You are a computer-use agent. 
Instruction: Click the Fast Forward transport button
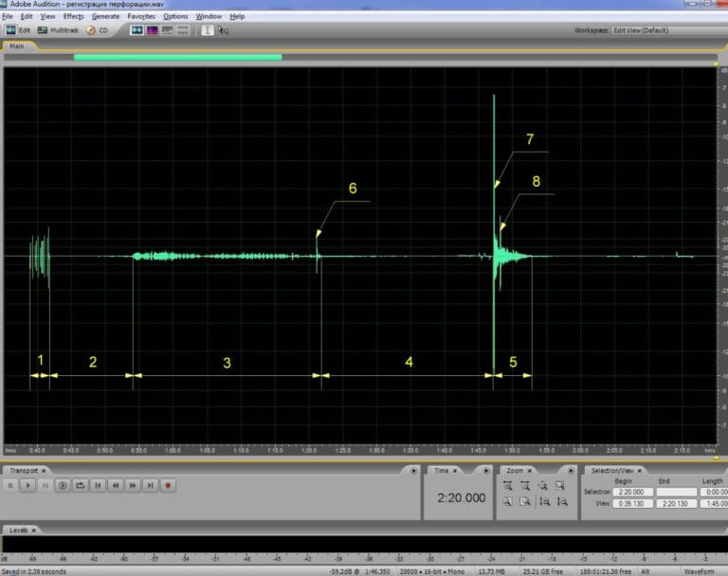tap(133, 485)
